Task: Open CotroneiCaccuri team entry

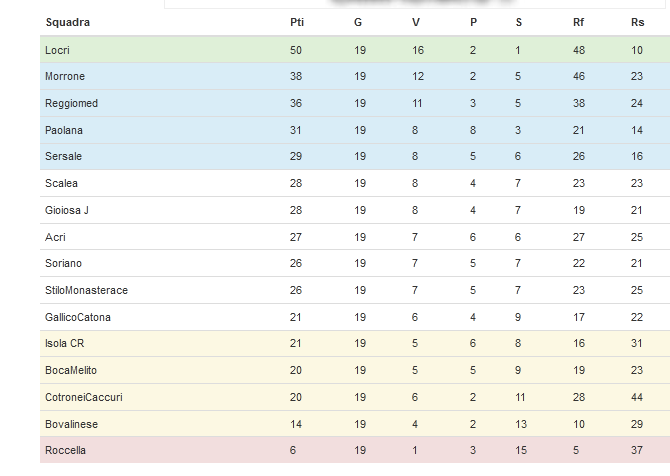Action: [x=84, y=397]
